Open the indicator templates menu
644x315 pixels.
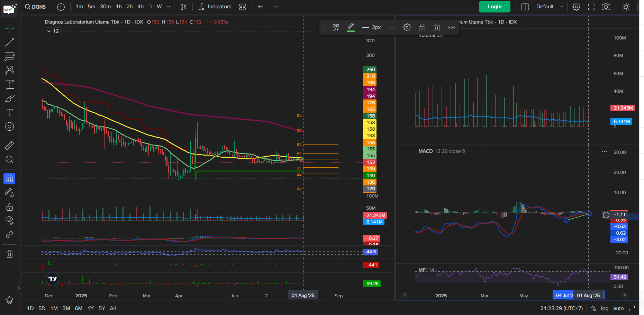coord(243,7)
